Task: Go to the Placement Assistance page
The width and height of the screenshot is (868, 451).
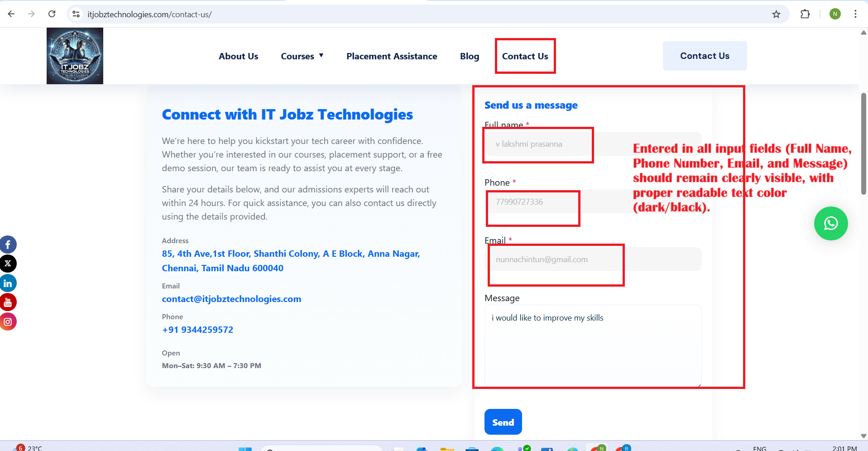Action: 392,56
